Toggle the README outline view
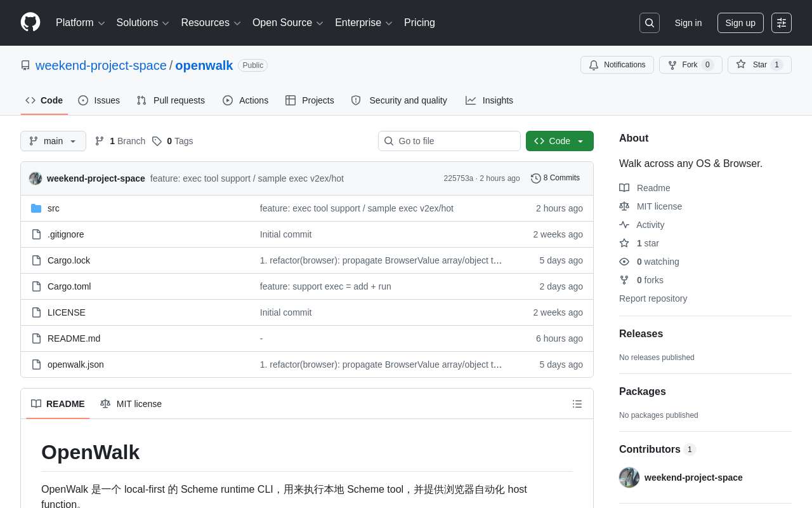Image resolution: width=812 pixels, height=508 pixels. (577, 404)
